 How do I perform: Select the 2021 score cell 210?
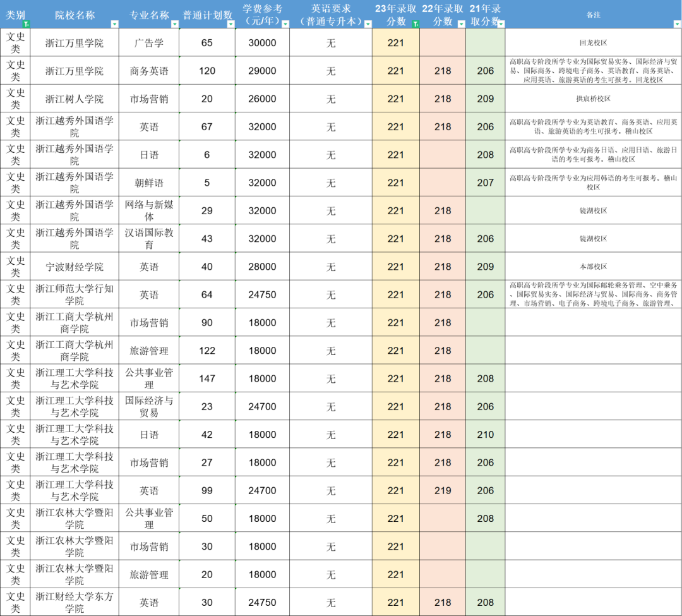pos(486,435)
